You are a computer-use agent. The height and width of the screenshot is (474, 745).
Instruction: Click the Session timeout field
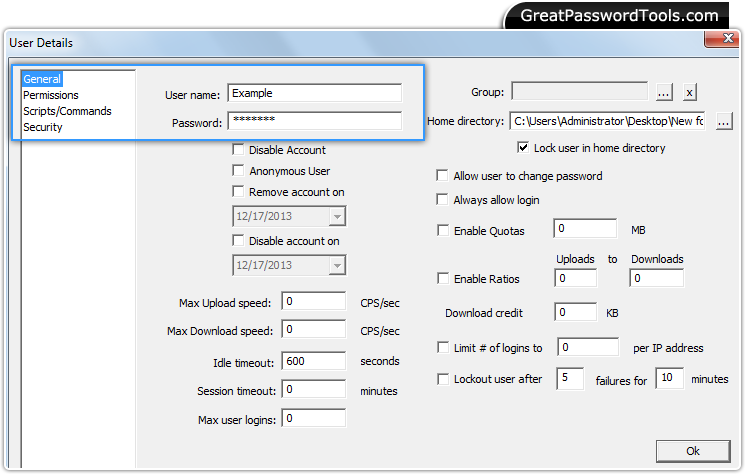click(x=314, y=389)
